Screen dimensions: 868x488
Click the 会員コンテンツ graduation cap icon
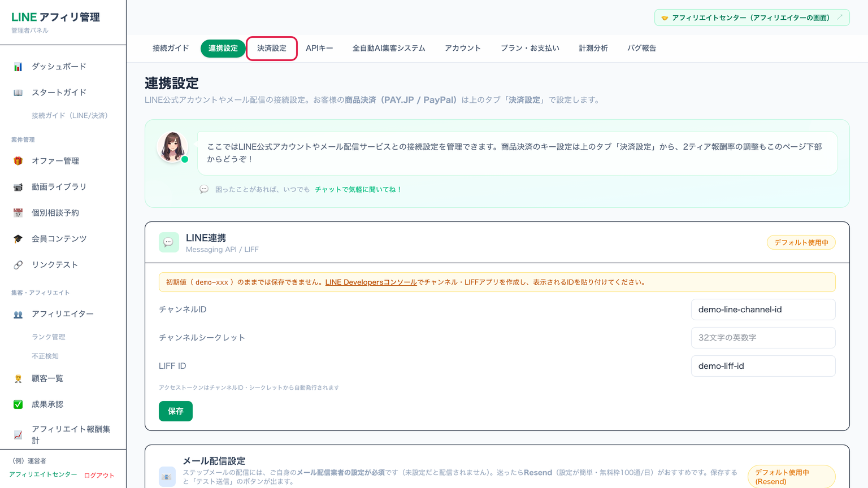click(18, 239)
